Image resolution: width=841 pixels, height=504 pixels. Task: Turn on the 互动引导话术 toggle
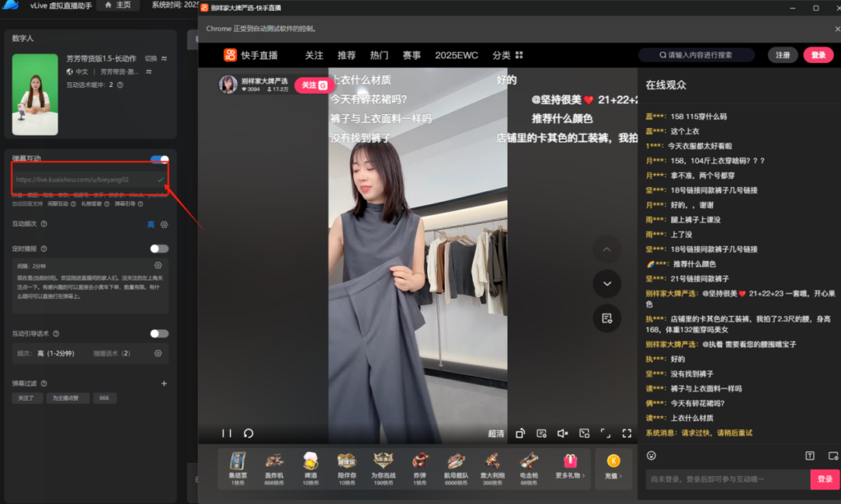[x=159, y=334]
